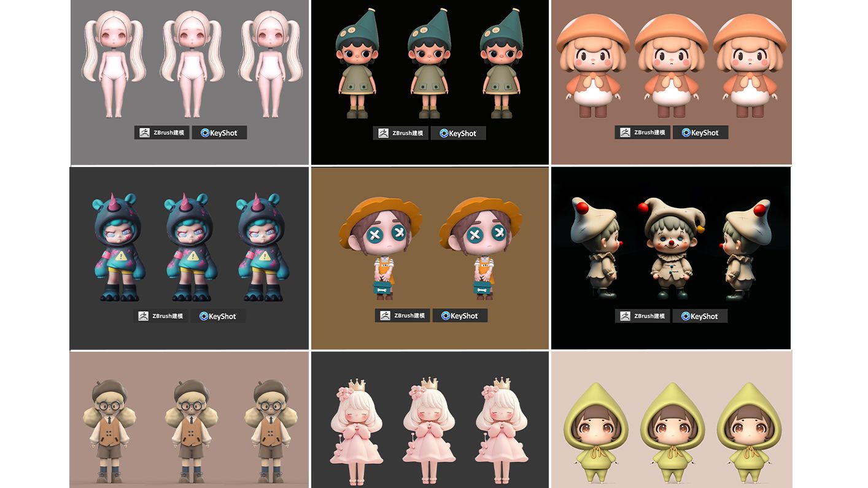Click KeyShot badge under button-eyed character

460,316
